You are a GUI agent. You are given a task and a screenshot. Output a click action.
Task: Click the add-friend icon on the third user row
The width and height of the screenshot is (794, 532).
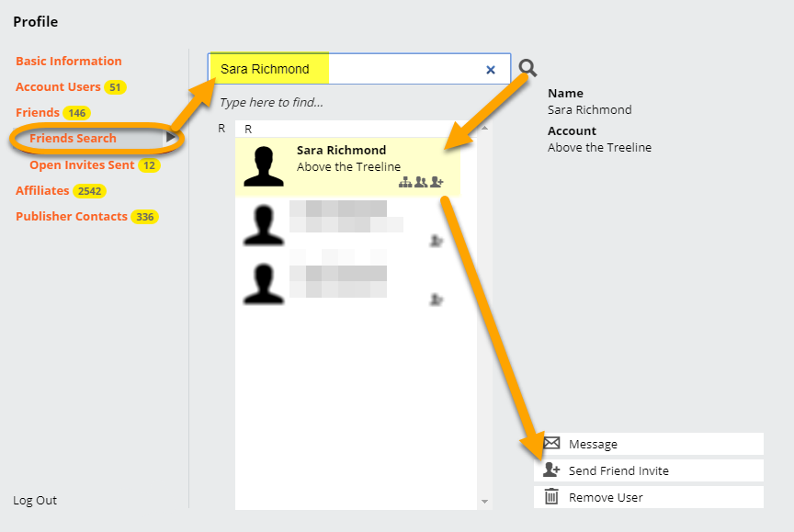pos(437,299)
